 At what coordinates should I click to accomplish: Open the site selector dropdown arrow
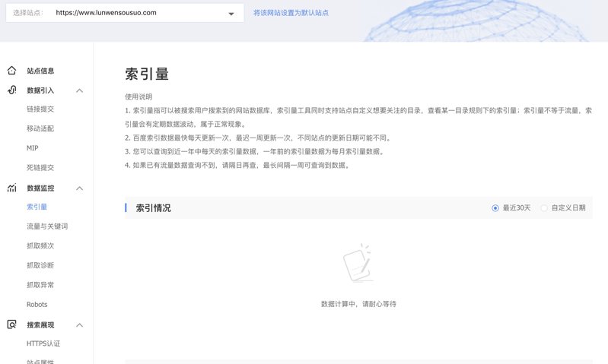(x=231, y=14)
